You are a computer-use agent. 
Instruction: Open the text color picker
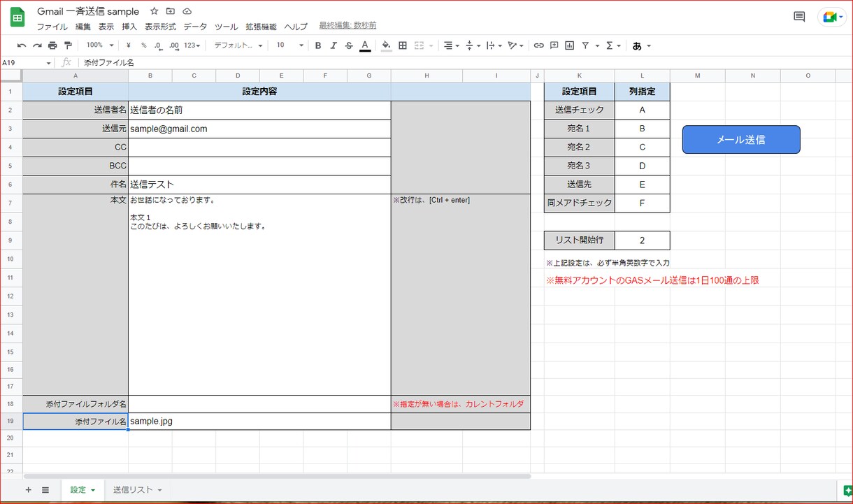[364, 45]
